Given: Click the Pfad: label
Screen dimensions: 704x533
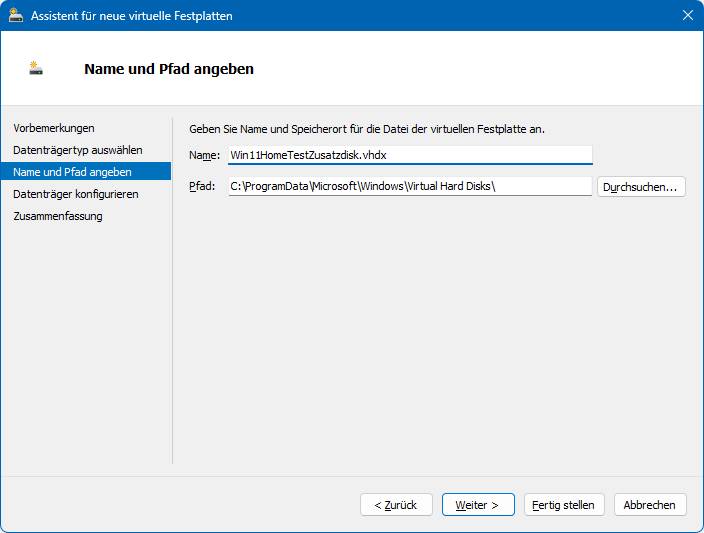Looking at the screenshot, I should 202,186.
